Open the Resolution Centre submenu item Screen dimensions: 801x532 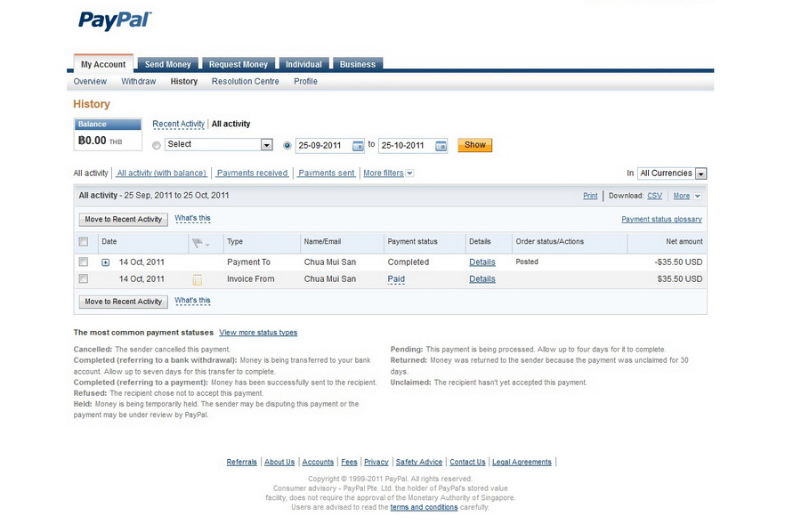coord(246,82)
